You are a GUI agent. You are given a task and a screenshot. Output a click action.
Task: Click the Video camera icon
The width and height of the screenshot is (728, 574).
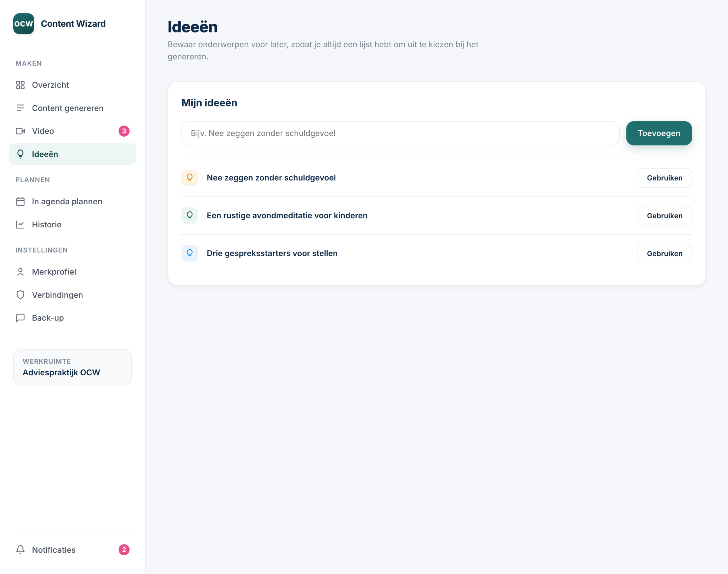pyautogui.click(x=20, y=131)
